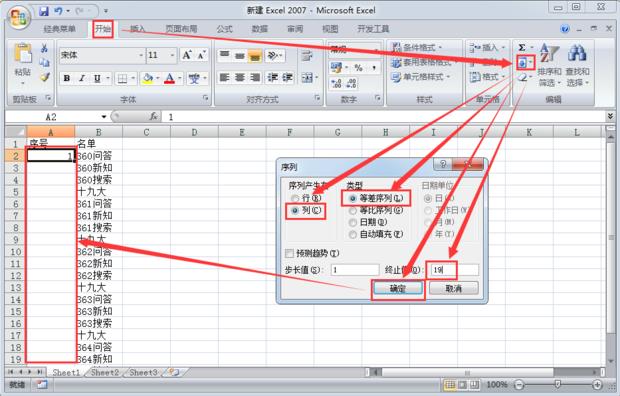Decrease font size with the small A icon
Screen dimensions: 620x396
coord(201,55)
